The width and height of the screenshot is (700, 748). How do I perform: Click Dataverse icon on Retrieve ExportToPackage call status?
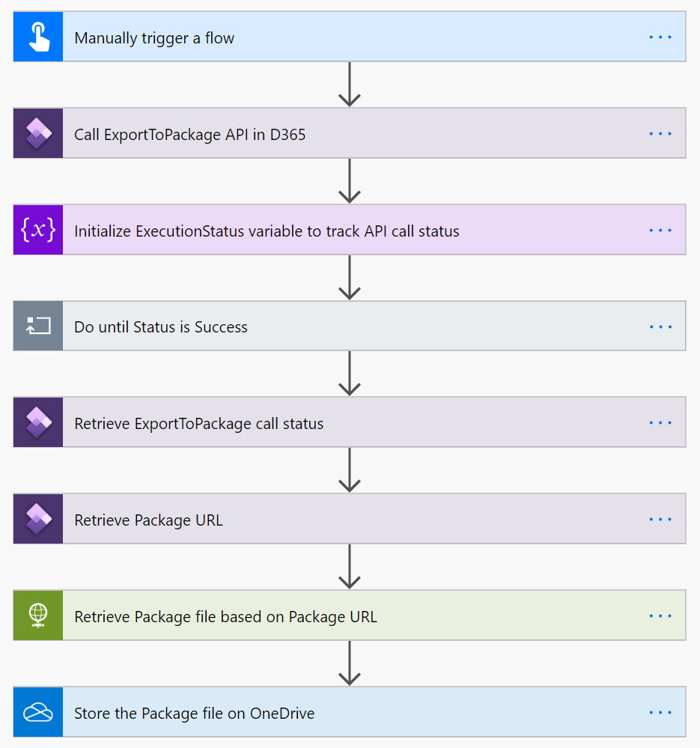pyautogui.click(x=38, y=422)
